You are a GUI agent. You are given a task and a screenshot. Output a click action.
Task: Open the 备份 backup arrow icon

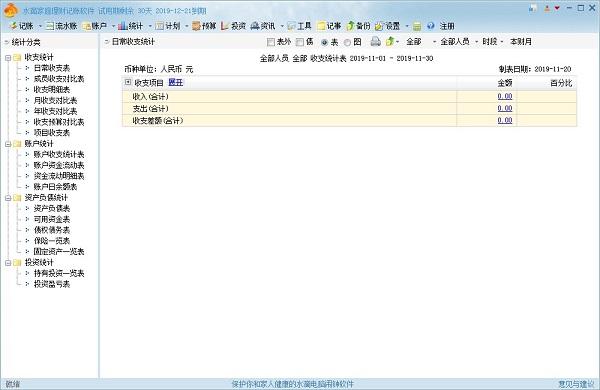pyautogui.click(x=351, y=26)
